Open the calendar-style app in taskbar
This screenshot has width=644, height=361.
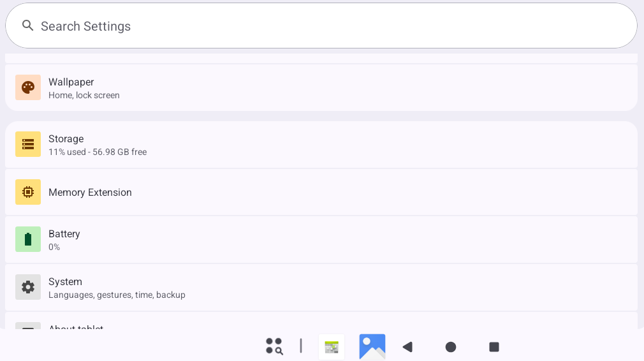pyautogui.click(x=332, y=347)
